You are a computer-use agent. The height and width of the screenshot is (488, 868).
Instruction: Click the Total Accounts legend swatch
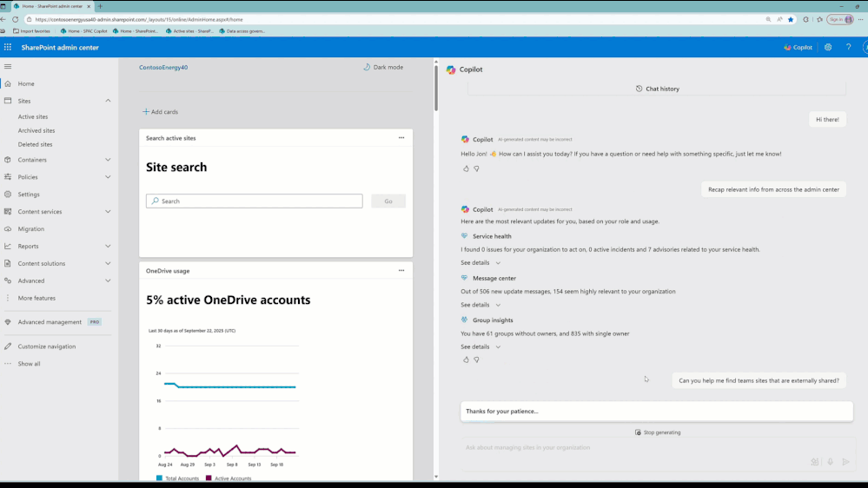[159, 478]
